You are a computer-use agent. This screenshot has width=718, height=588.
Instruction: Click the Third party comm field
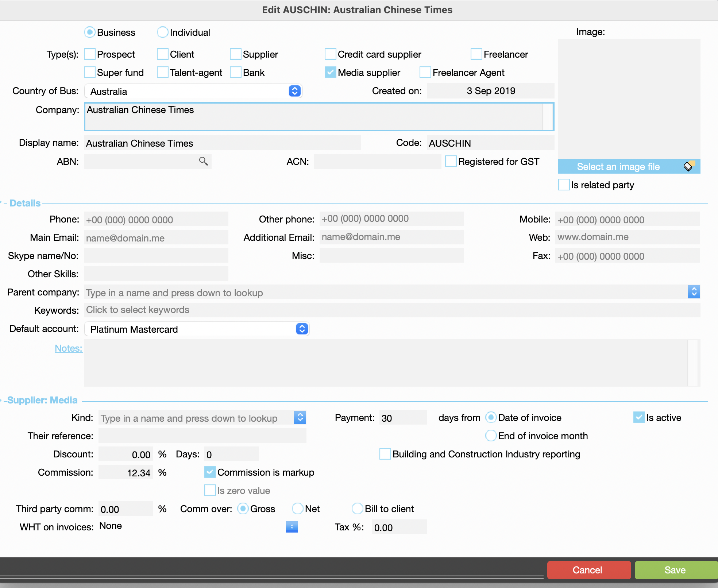[126, 509]
